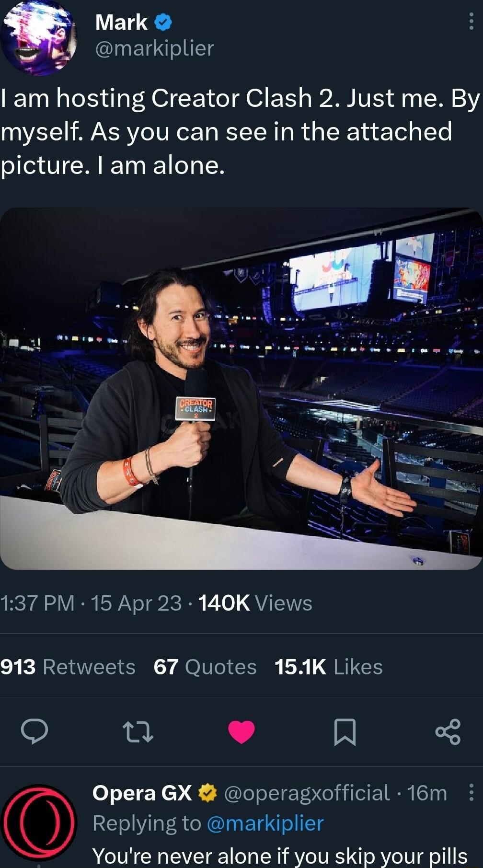The height and width of the screenshot is (868, 483).
Task: Click Mark's verified blue checkmark
Action: 162,21
